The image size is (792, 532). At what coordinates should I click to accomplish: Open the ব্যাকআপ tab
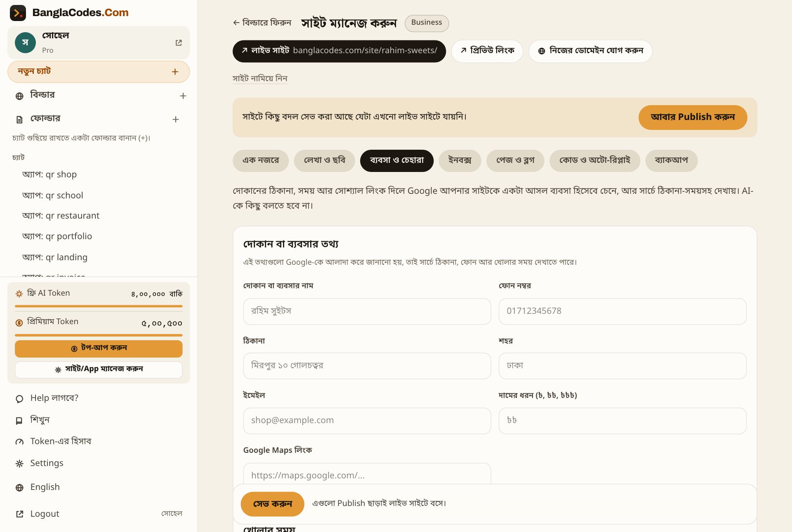coord(671,160)
